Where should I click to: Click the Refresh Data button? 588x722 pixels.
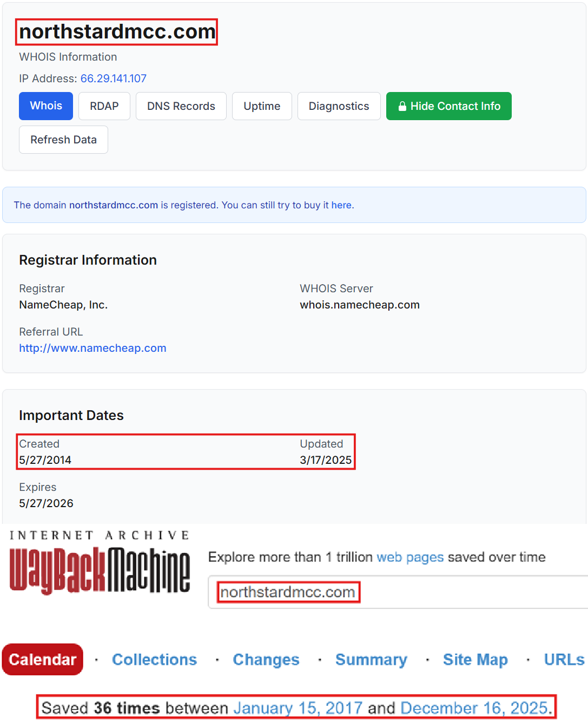[x=63, y=140]
